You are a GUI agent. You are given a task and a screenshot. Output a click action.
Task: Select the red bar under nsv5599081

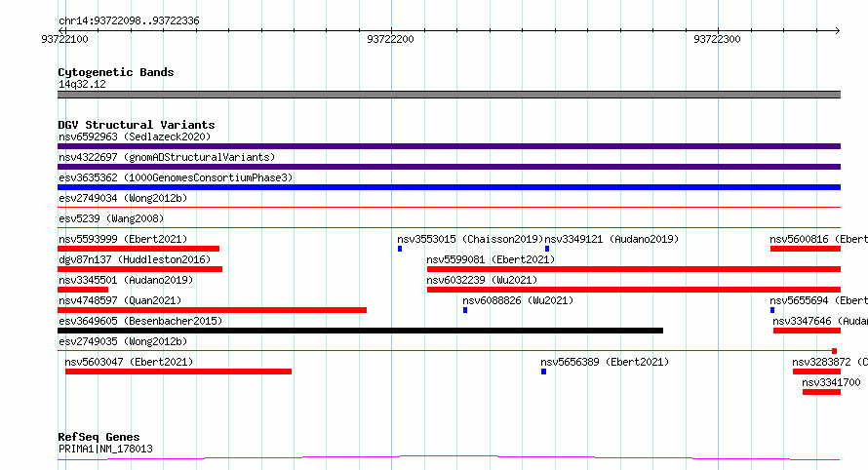pyautogui.click(x=634, y=269)
